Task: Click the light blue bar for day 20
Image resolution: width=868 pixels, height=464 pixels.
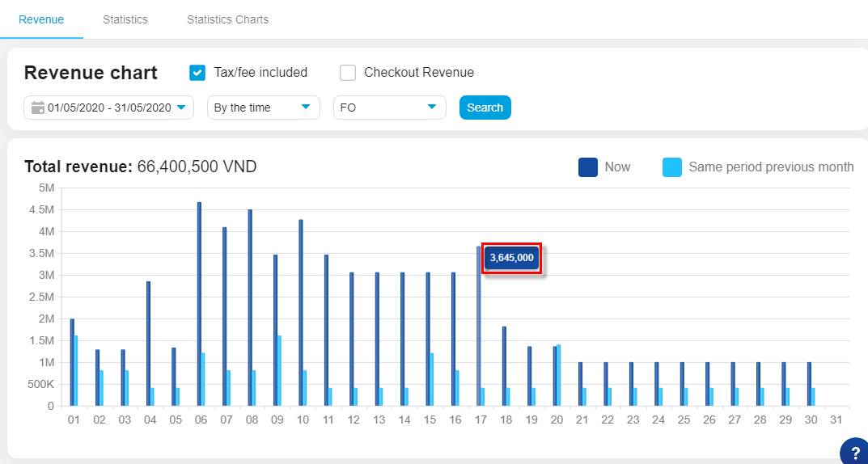Action: [x=558, y=376]
